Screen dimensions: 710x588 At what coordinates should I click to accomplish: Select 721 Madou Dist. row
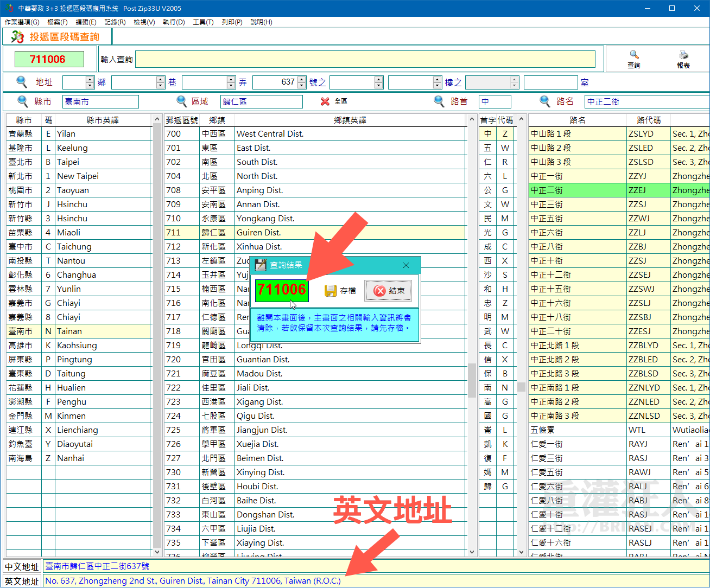315,374
